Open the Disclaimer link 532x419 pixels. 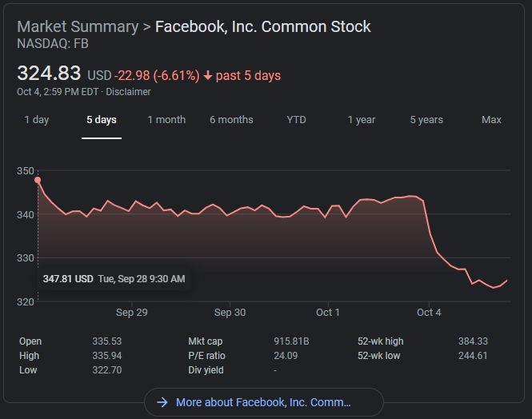click(x=128, y=92)
